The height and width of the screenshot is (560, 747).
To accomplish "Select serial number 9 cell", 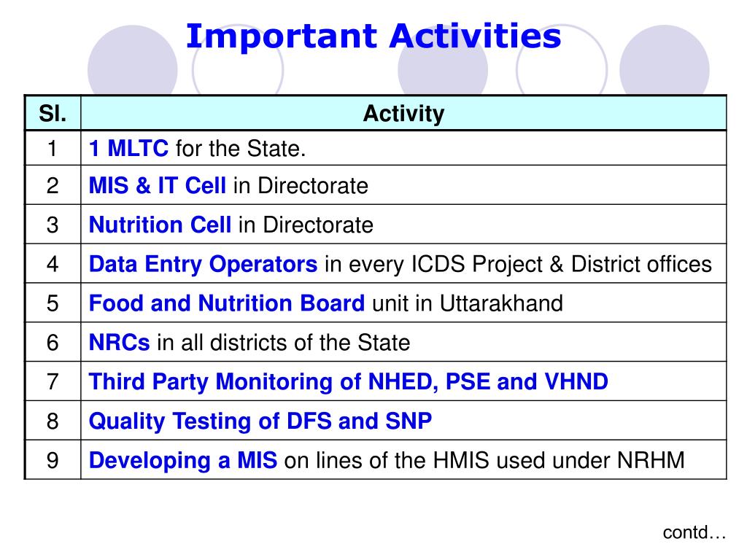I will click(x=53, y=460).
